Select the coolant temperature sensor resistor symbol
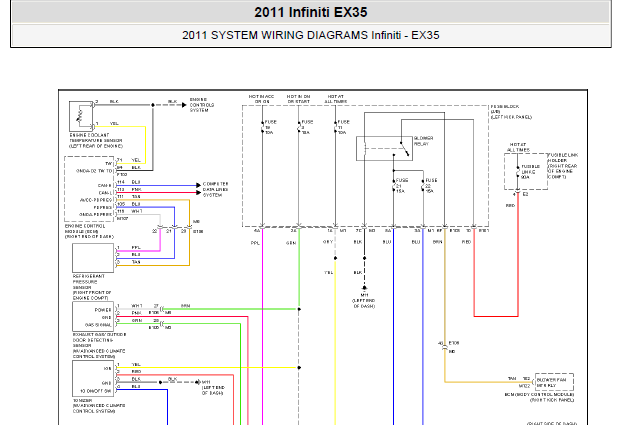The height and width of the screenshot is (425, 619). (x=81, y=116)
